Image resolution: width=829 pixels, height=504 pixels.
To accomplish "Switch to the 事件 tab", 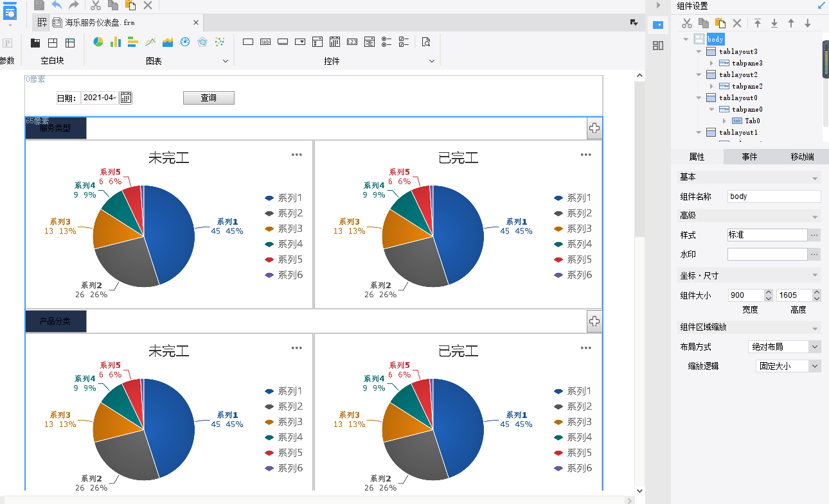I will 749,157.
